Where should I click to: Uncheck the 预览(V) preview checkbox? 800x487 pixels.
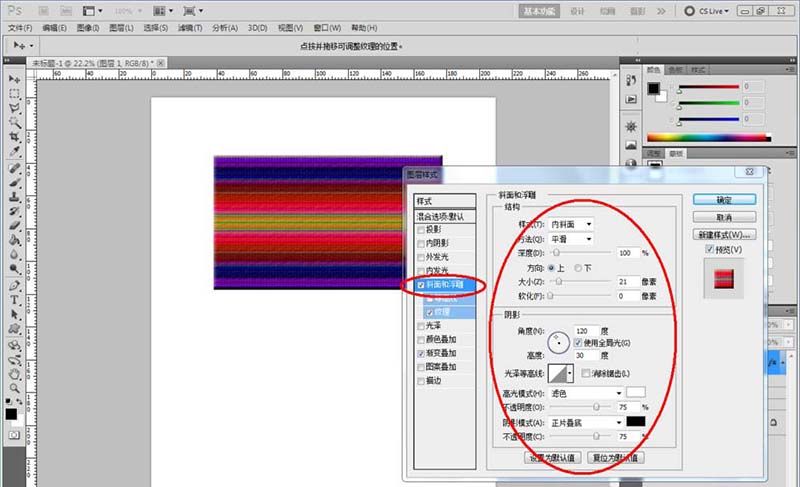(709, 249)
